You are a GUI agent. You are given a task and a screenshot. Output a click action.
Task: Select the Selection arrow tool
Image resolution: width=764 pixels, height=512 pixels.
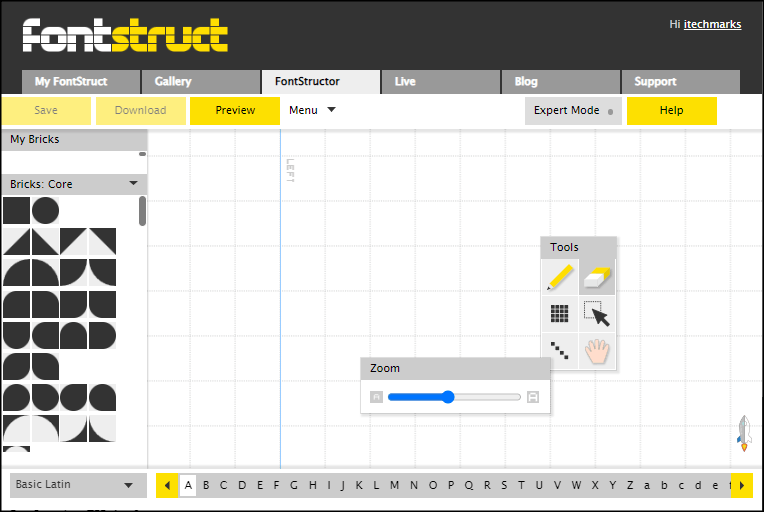coord(597,314)
